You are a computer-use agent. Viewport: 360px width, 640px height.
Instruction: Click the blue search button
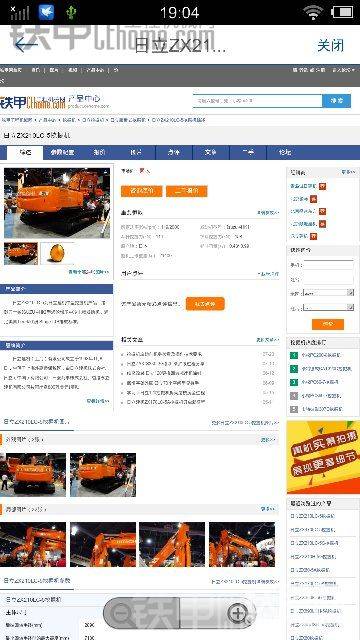336,100
